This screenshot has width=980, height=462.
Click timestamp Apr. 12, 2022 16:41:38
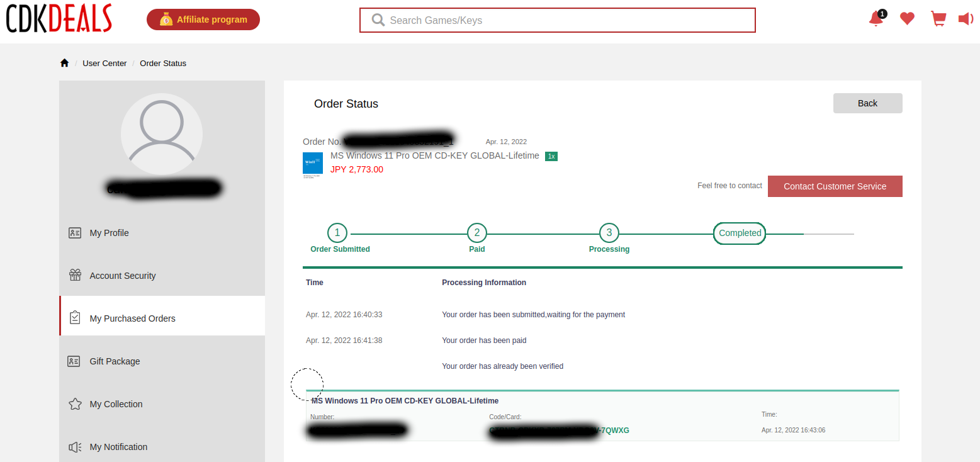click(x=344, y=341)
